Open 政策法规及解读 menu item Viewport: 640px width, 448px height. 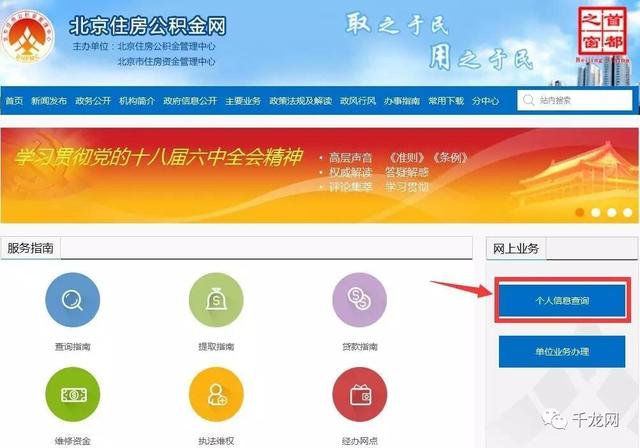coord(300,101)
